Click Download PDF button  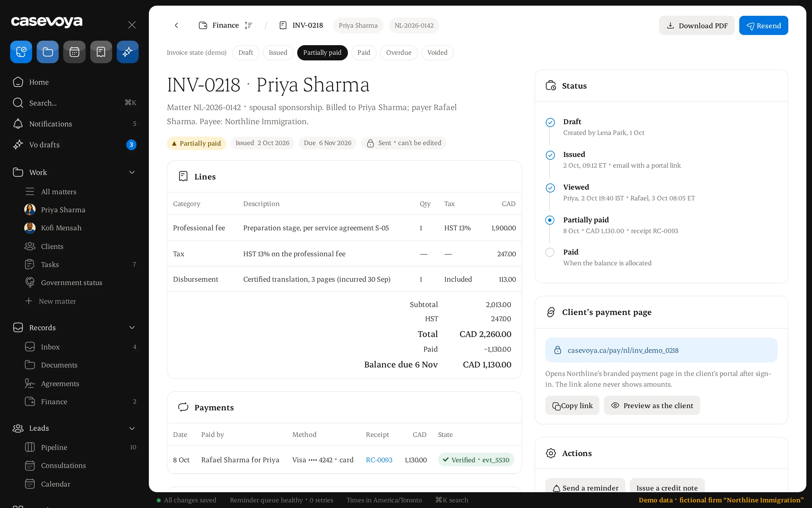click(x=697, y=25)
